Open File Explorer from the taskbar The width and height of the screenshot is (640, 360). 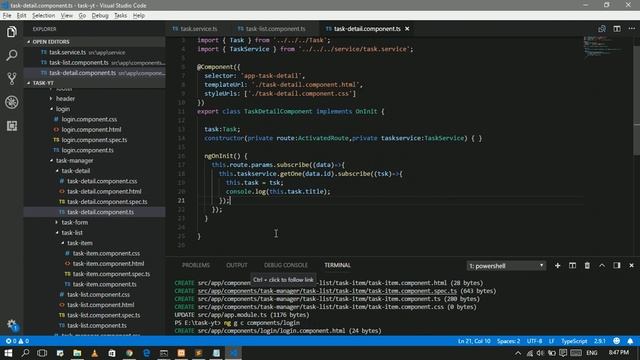[77, 353]
